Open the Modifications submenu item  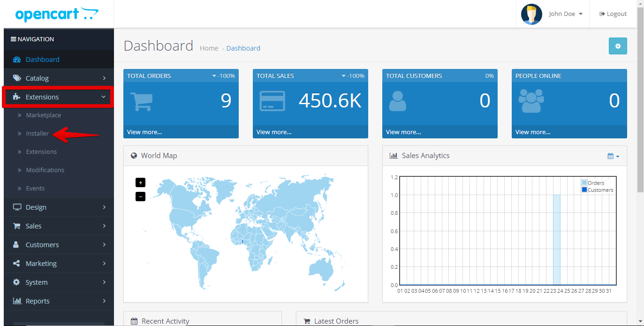click(x=59, y=170)
